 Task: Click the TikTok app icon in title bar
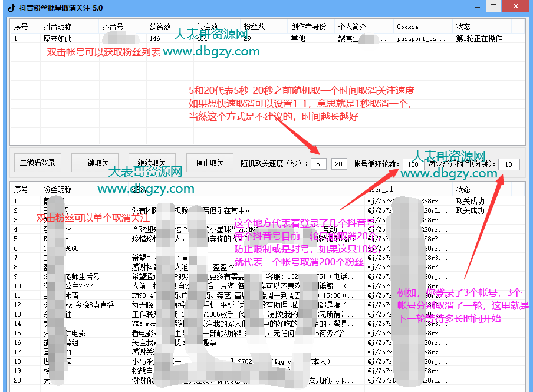click(11, 8)
